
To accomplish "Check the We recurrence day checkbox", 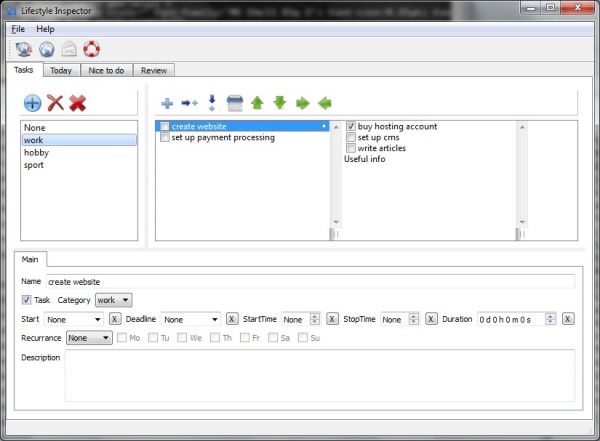I will (x=182, y=337).
